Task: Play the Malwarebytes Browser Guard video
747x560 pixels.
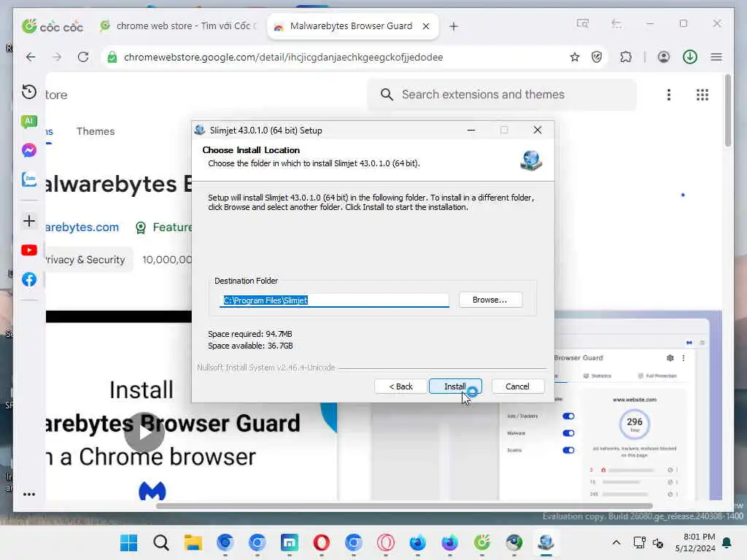Action: pos(144,432)
